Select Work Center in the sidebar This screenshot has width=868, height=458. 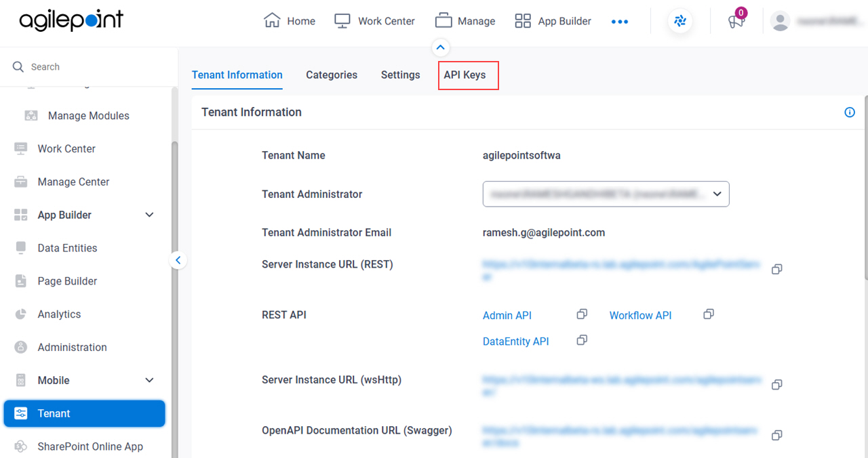tap(66, 149)
